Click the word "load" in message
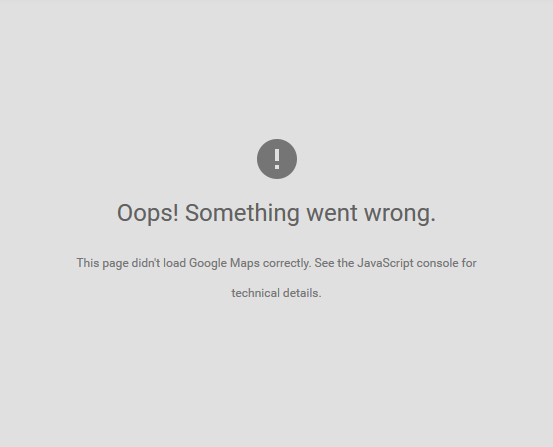Screen dimensions: 553x447 (175, 263)
